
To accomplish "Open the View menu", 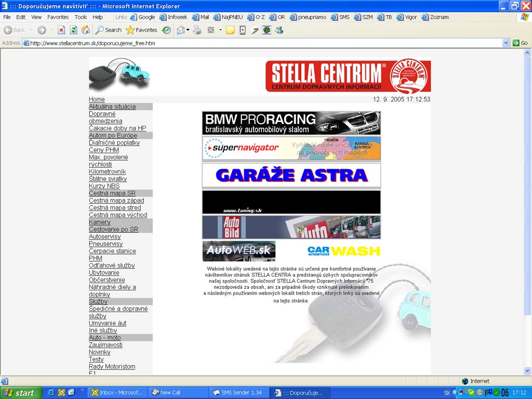I will [x=36, y=17].
